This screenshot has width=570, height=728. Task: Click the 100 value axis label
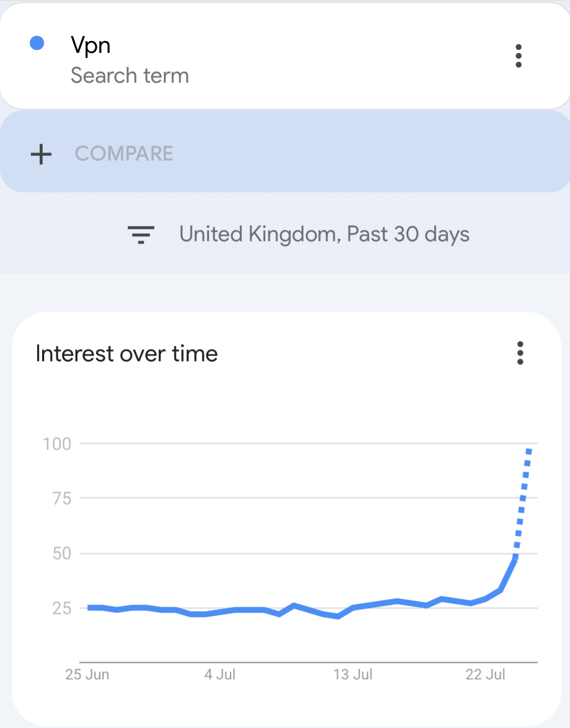coord(57,444)
